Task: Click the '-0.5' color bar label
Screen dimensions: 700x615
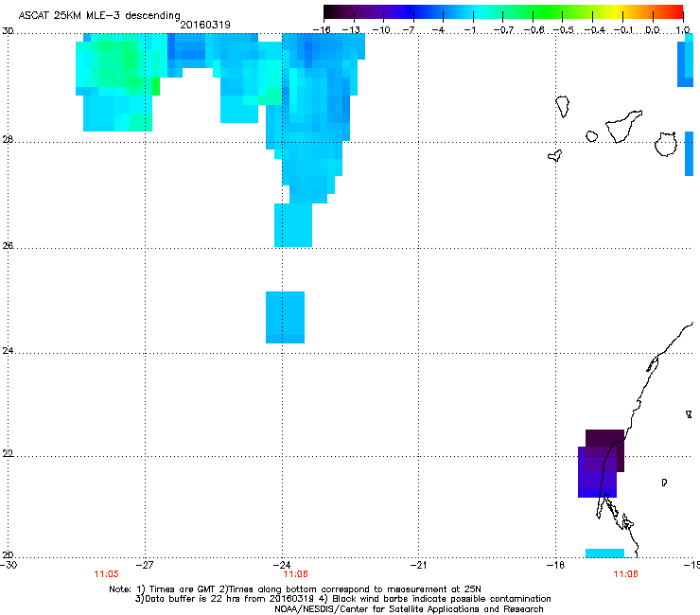Action: coord(564,30)
